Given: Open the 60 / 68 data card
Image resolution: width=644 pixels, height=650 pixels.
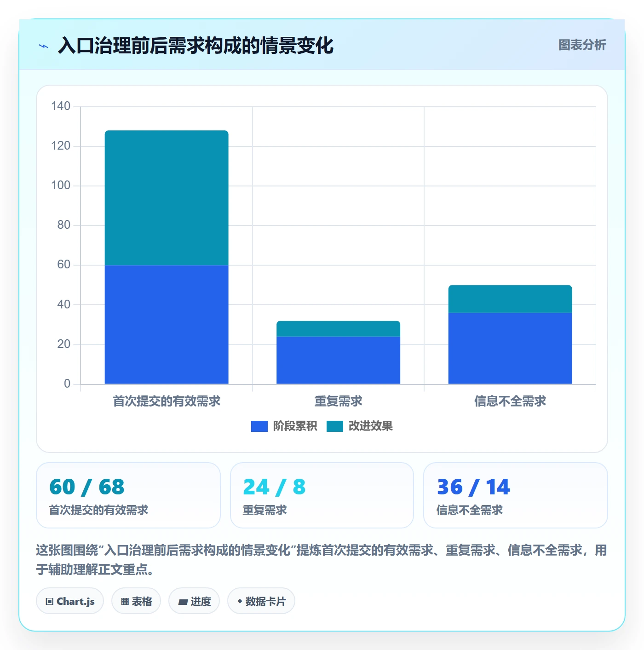Looking at the screenshot, I should click(x=128, y=495).
